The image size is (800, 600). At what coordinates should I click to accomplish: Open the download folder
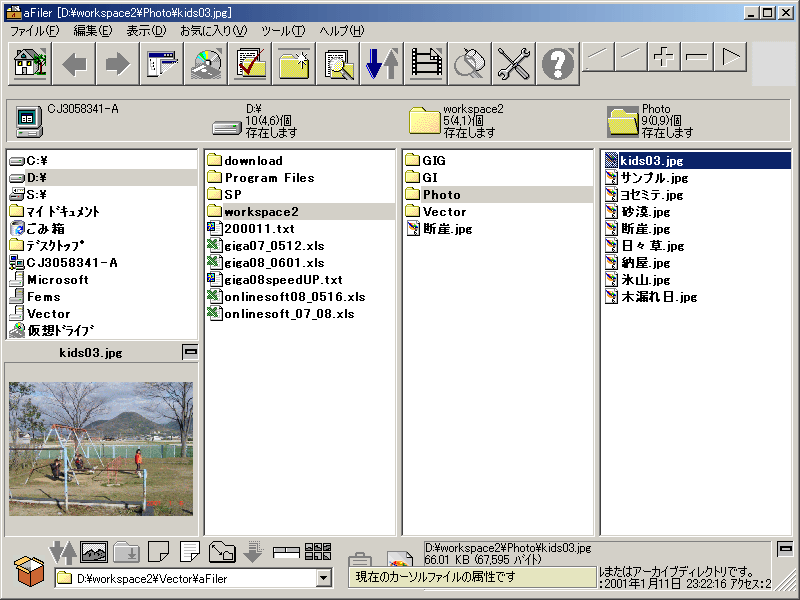[x=300, y=161]
